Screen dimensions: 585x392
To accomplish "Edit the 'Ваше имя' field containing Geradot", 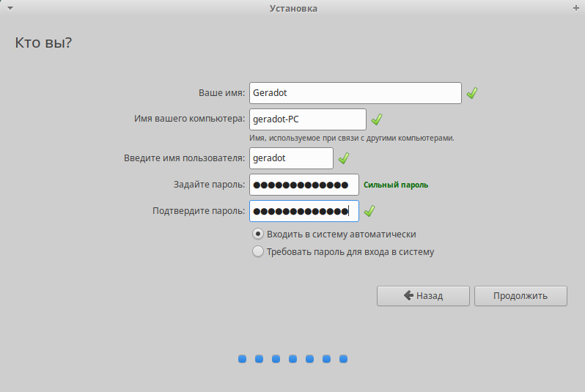I will (x=355, y=93).
